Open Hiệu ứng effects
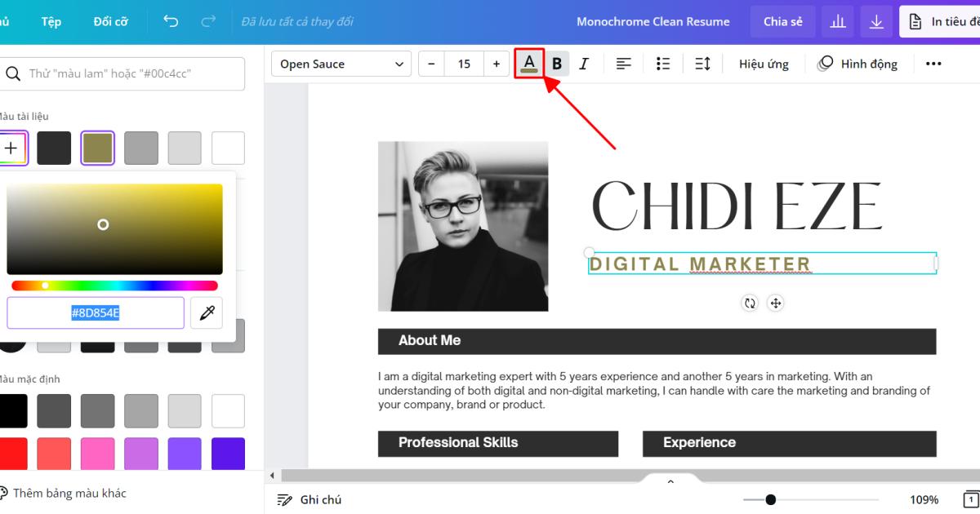This screenshot has height=514, width=980. [x=764, y=64]
